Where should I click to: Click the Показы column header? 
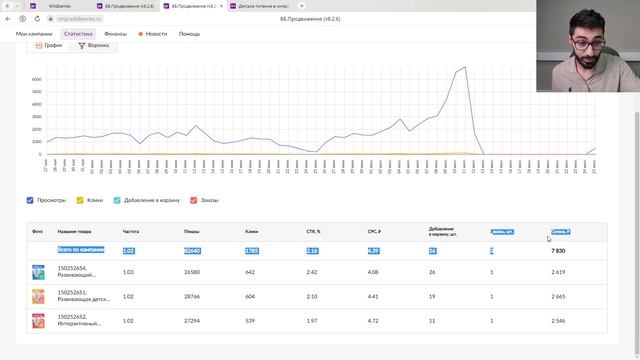[191, 231]
